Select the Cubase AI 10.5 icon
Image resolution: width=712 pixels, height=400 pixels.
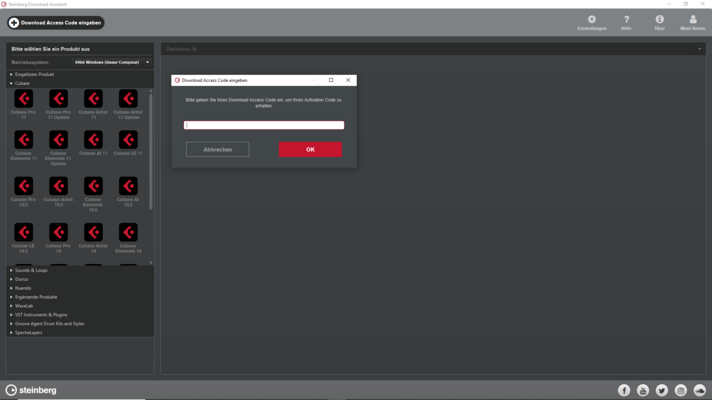tap(128, 186)
